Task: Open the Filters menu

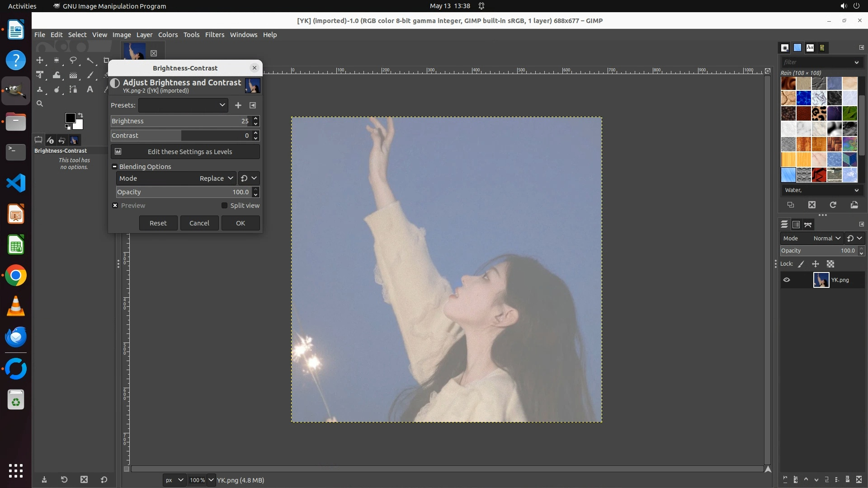Action: click(x=214, y=35)
